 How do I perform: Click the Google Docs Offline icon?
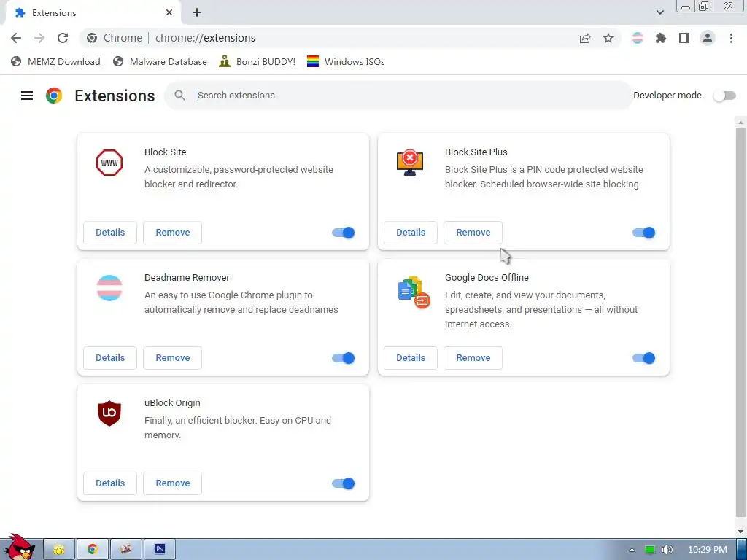pos(414,292)
